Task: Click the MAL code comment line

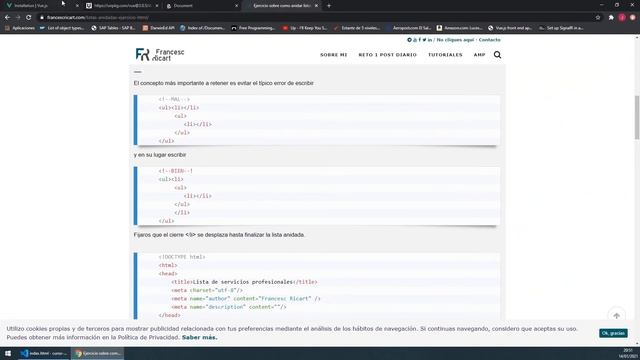Action: point(174,99)
